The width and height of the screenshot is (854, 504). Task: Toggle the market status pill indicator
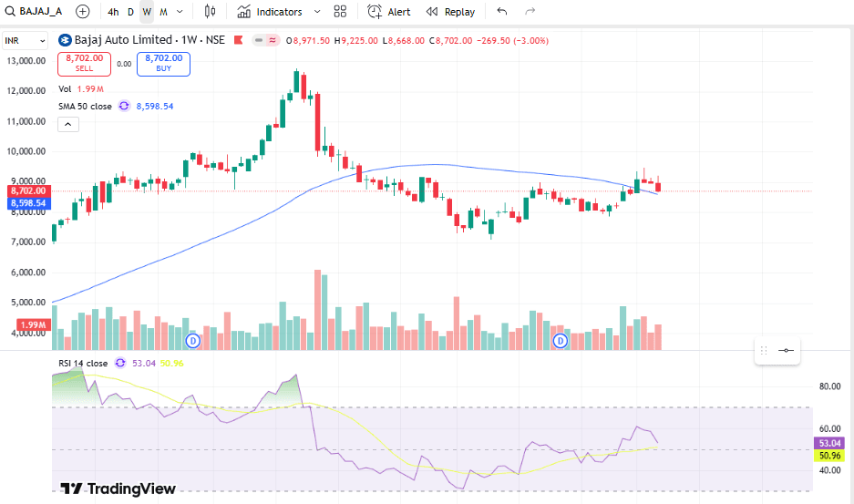coord(266,40)
